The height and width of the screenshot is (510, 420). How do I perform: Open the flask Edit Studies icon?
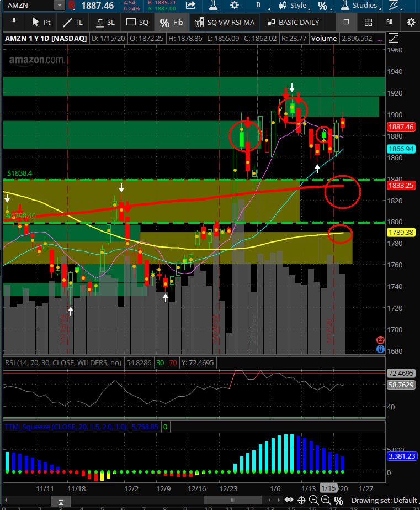(x=213, y=5)
